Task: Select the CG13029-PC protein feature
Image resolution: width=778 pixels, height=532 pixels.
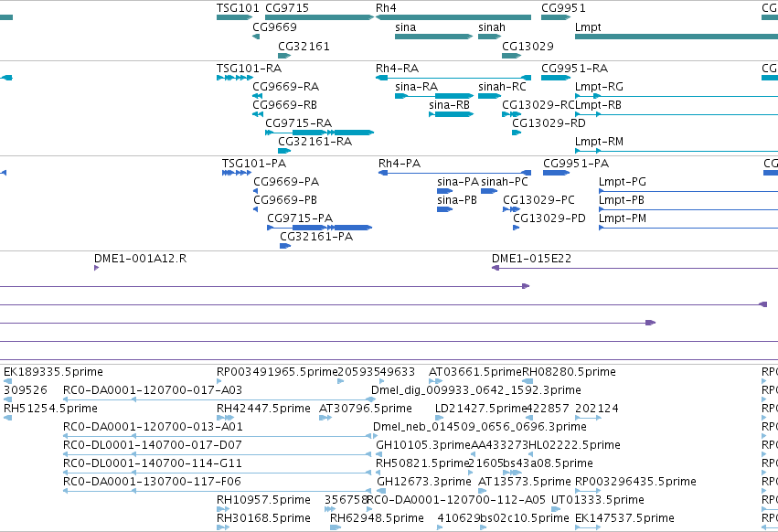Action: pos(512,209)
